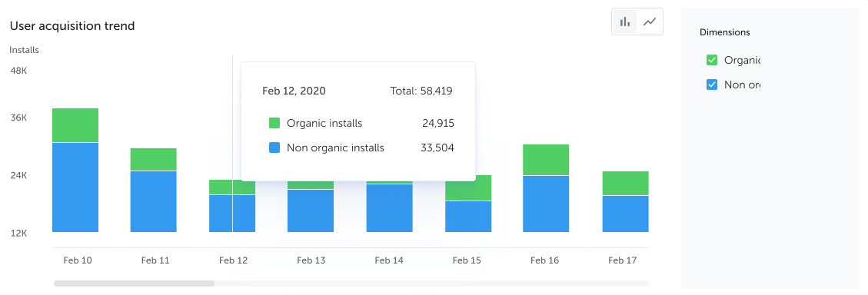Click the Feb 12 highlighted blue bar

232,214
